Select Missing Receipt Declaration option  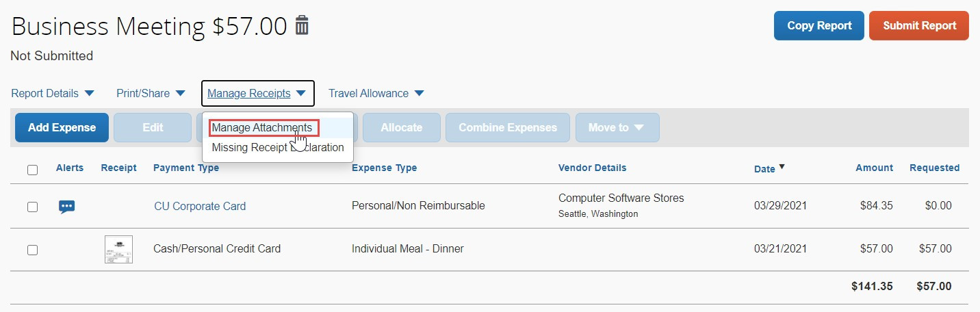pyautogui.click(x=277, y=148)
